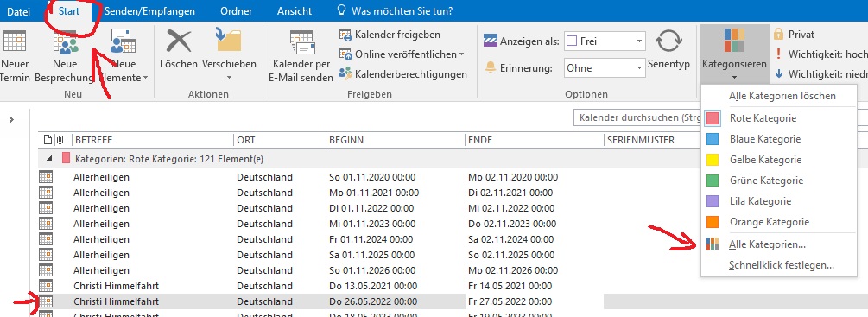This screenshot has width=868, height=317.
Task: Open the Erinnerung combo box
Action: 605,68
